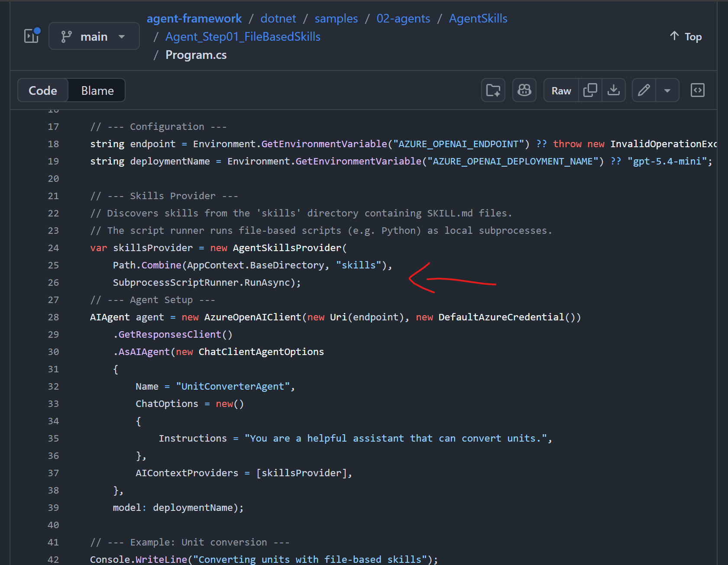Select line number 24
Screen dimensions: 728x565
coord(53,248)
